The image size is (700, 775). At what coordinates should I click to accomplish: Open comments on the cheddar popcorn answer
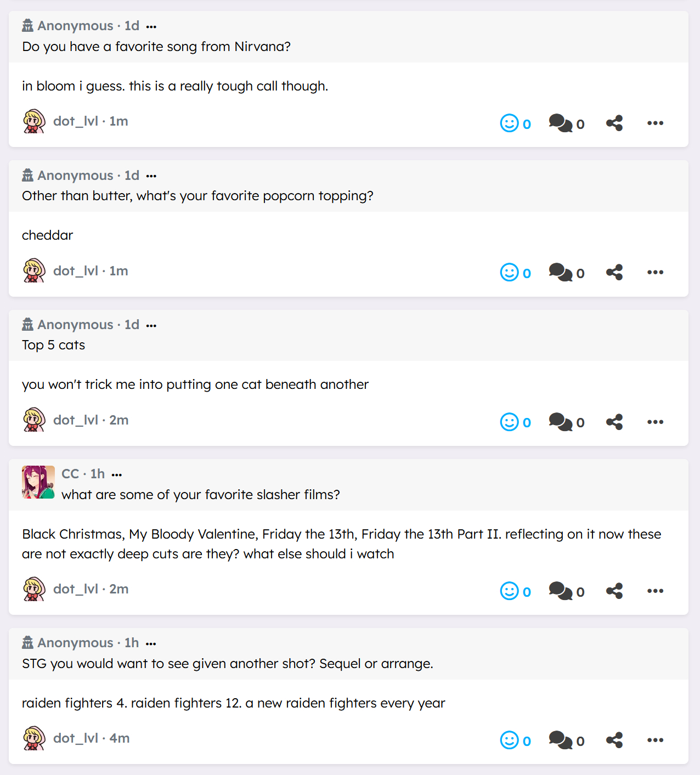[561, 272]
